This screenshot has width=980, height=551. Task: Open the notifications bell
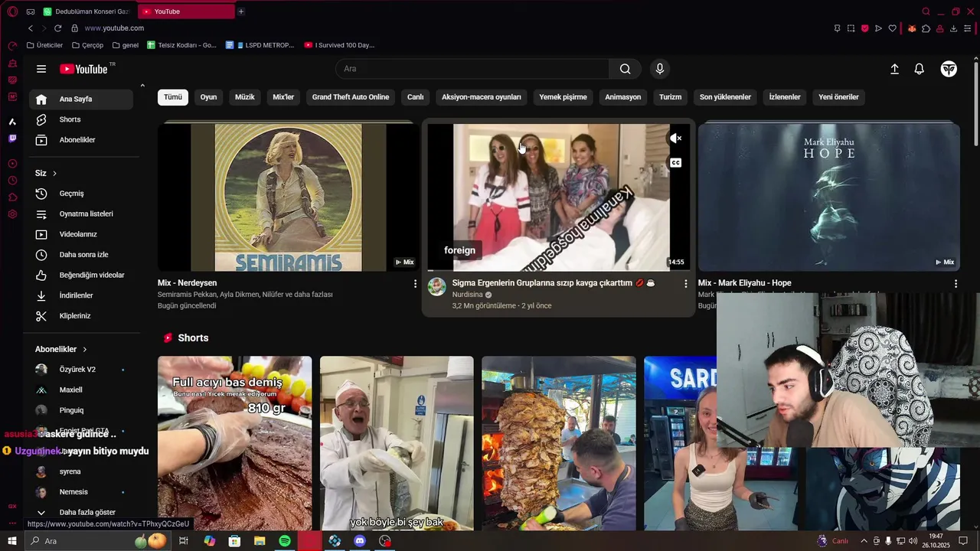(x=920, y=69)
